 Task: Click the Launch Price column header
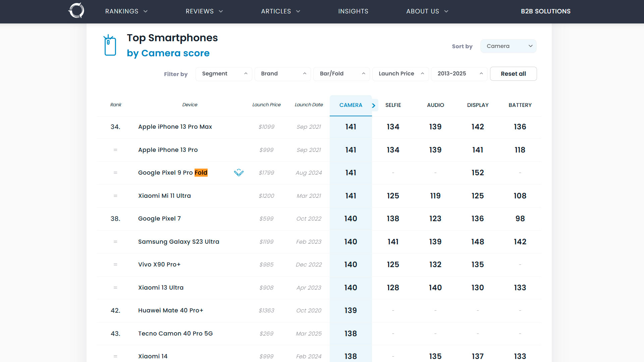(266, 105)
